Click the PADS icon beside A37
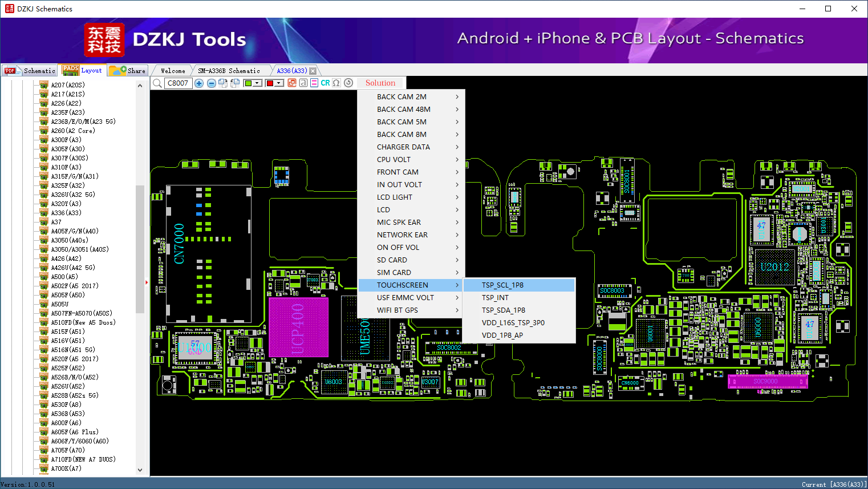 pos(44,221)
